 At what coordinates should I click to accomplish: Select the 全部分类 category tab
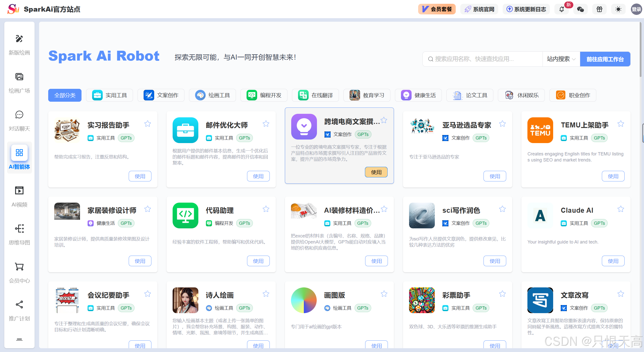coord(65,95)
